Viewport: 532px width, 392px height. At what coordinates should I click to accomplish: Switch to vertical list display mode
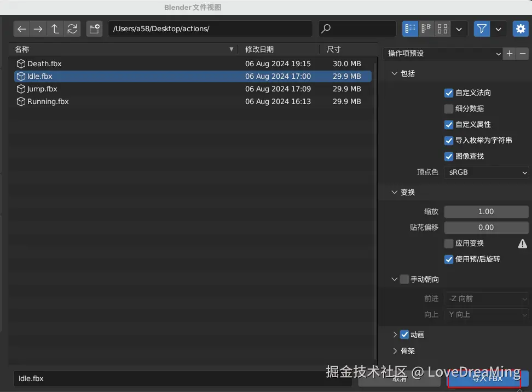410,29
